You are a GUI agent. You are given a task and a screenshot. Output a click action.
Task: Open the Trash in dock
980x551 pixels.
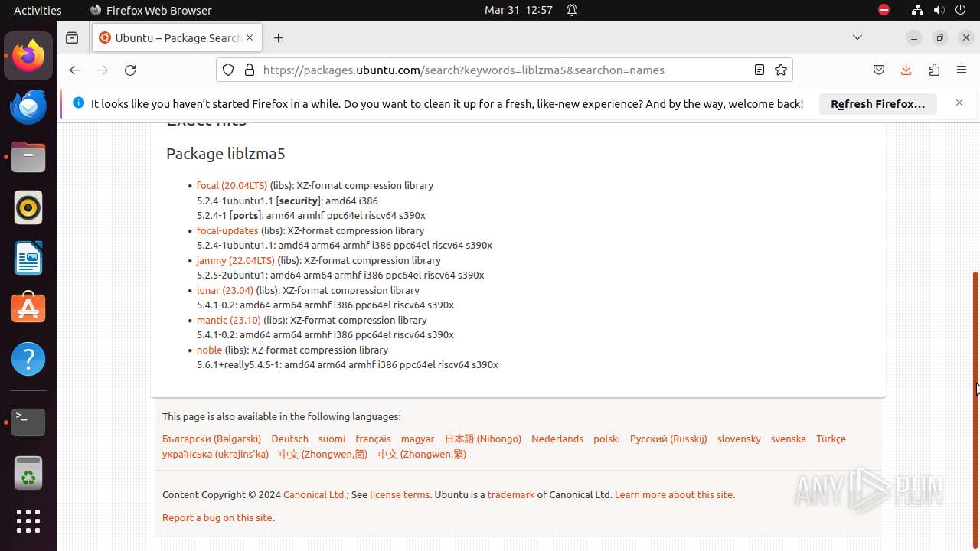pos(28,472)
